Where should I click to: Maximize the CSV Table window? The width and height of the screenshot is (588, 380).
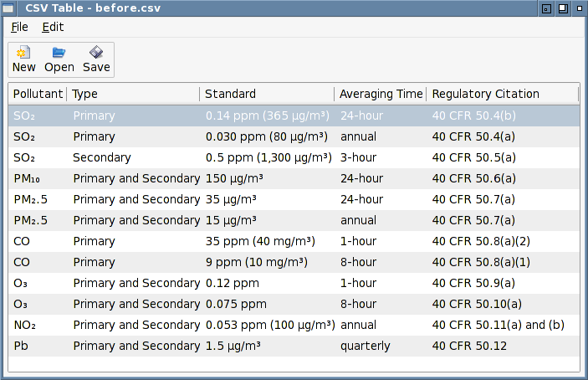tap(563, 8)
